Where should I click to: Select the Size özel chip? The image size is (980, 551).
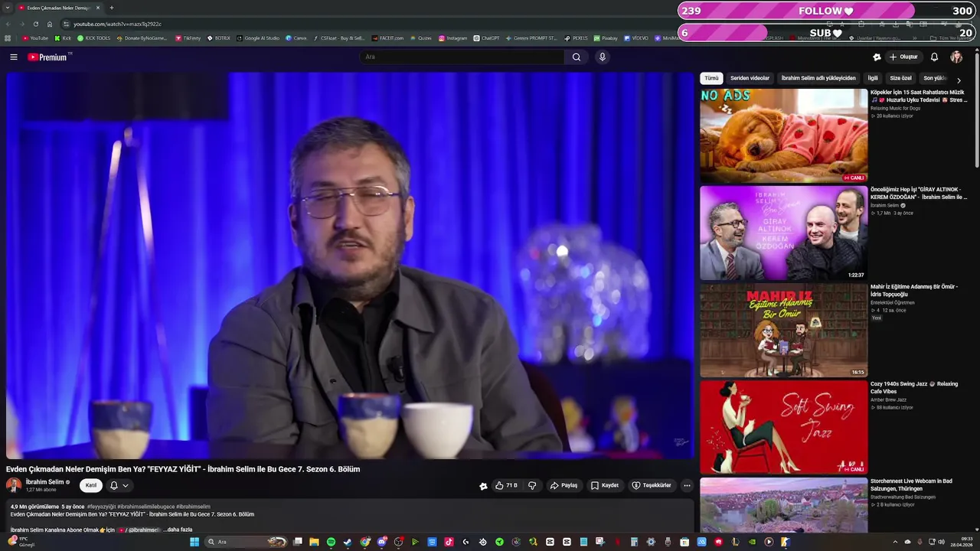pos(901,78)
